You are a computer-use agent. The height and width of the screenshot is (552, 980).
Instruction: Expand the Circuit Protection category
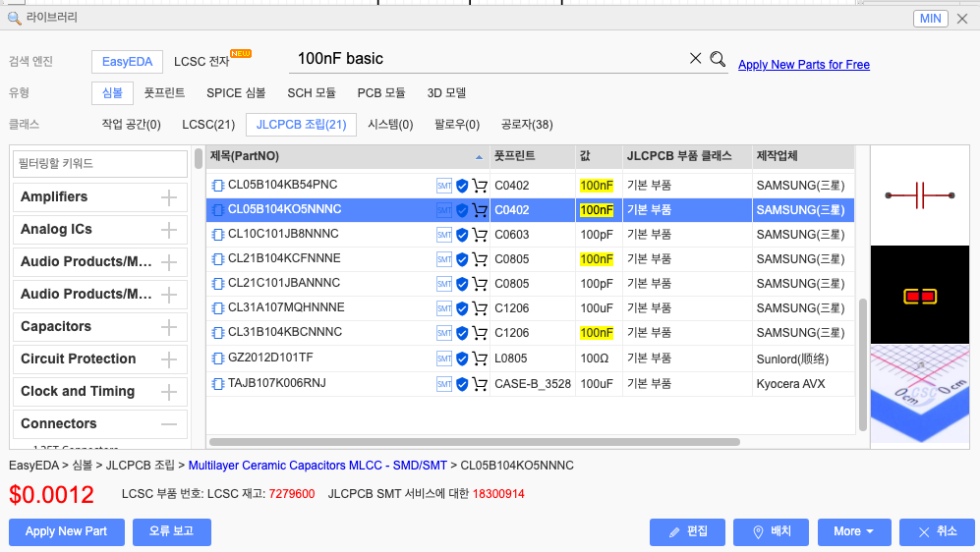(x=169, y=359)
